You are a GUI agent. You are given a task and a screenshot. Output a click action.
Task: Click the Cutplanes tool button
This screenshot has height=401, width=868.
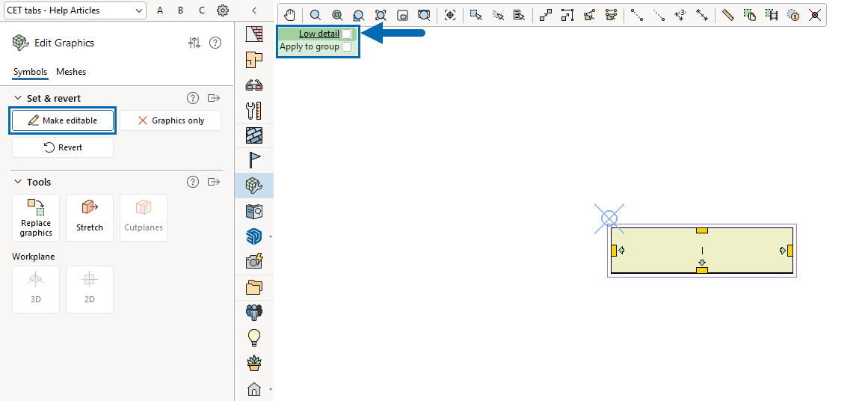144,218
